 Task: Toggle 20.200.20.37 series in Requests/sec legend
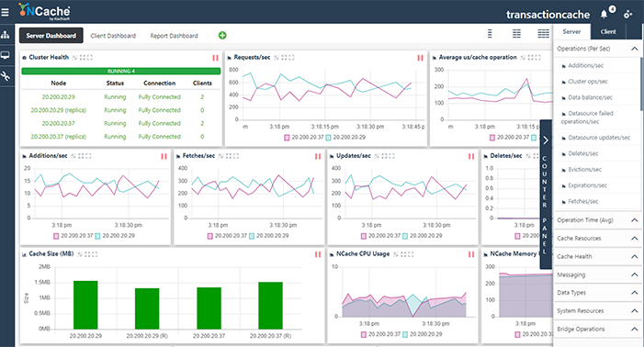(303, 138)
